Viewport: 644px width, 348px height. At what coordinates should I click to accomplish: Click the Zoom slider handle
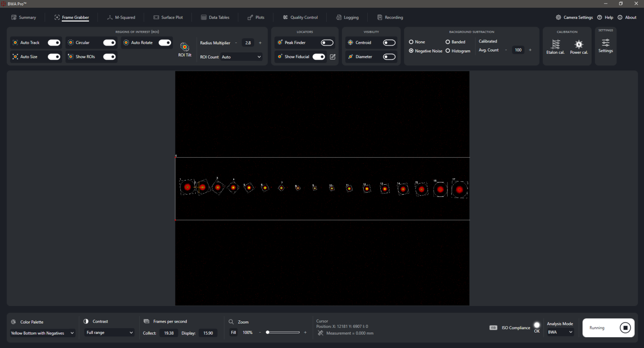click(x=267, y=333)
